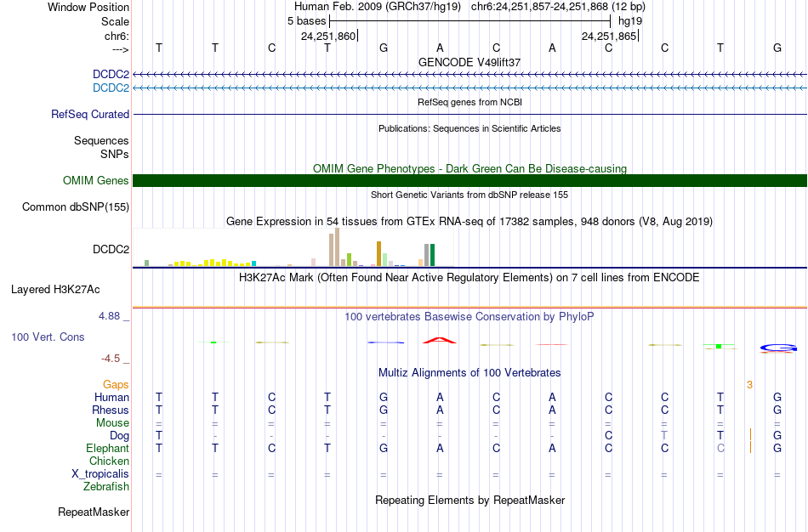Image resolution: width=808 pixels, height=532 pixels.
Task: Click the dark blue DCDC2 GENCODE track label
Action: (111, 74)
